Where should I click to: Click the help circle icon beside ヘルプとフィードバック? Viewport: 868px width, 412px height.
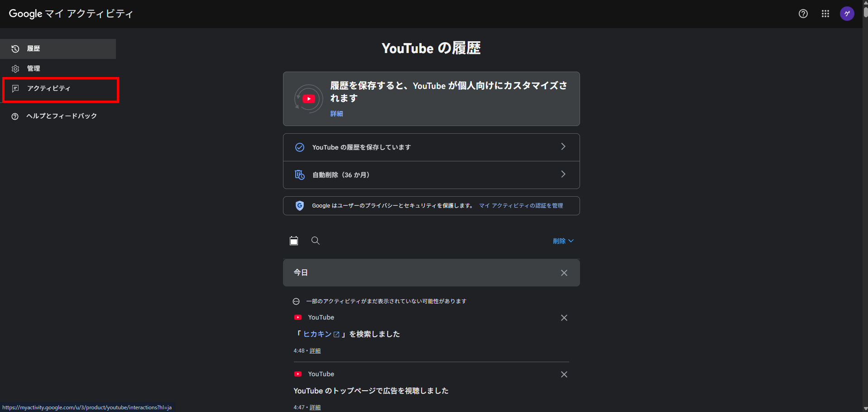tap(15, 116)
